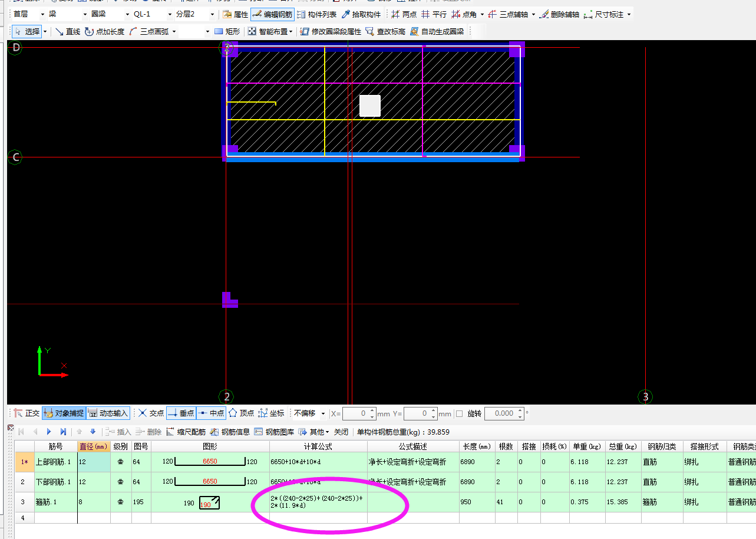Open the 钢筋图库 rebar shape library
Viewport: 756px width, 539px height.
click(x=274, y=432)
